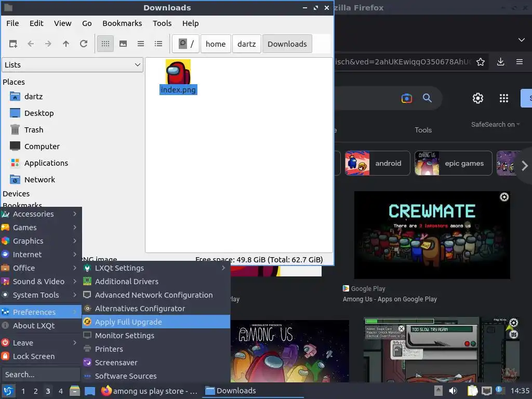Screen dimensions: 532x399
Task: Launch Additional Drivers
Action: (x=156, y=282)
